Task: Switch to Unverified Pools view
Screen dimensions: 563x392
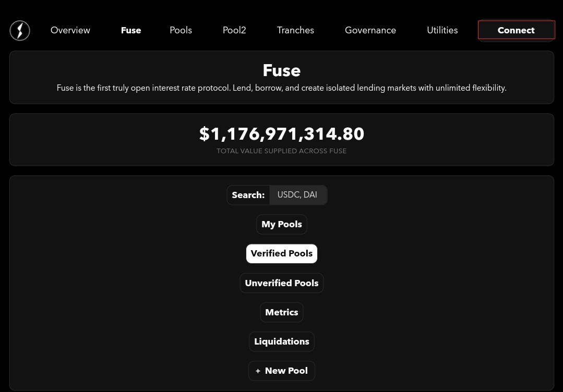Action: pos(281,283)
